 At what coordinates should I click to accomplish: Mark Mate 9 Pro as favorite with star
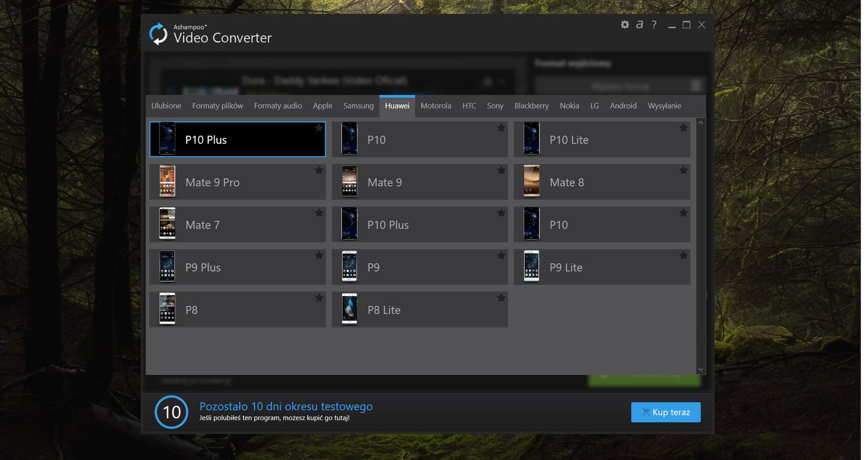[319, 170]
